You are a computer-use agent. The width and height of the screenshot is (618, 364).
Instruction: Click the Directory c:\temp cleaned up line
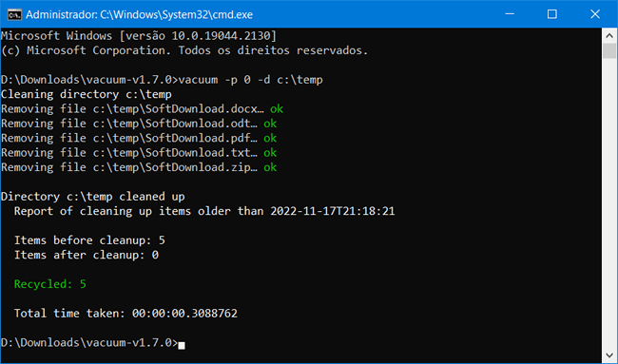[x=93, y=196]
